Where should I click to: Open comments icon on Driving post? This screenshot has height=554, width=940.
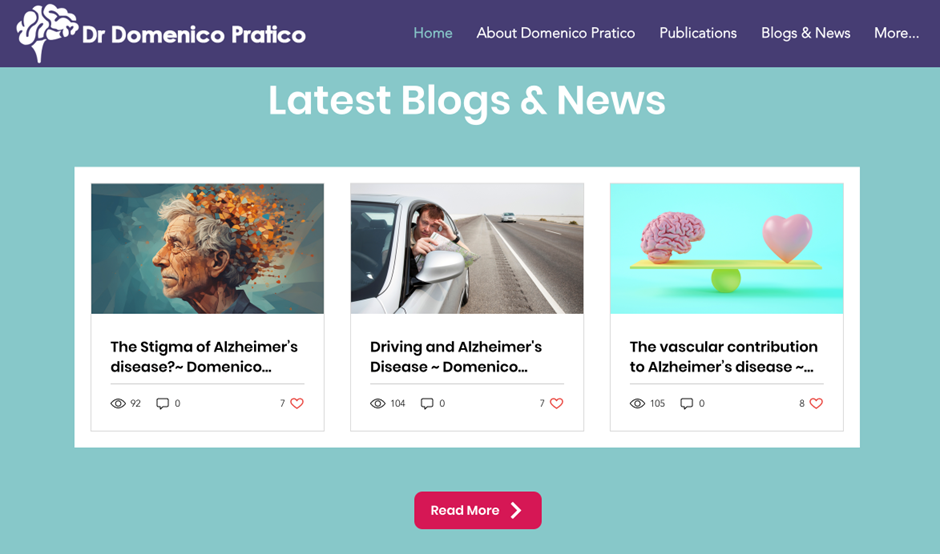427,404
